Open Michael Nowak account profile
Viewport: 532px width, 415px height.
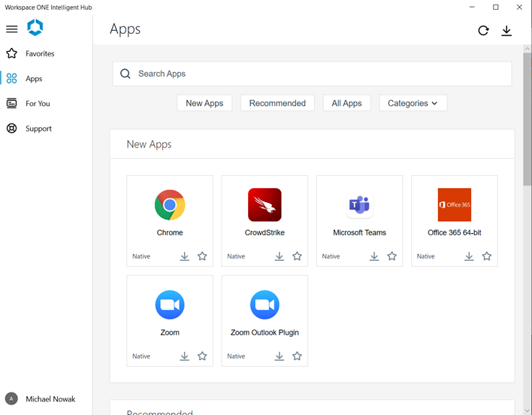click(x=50, y=399)
